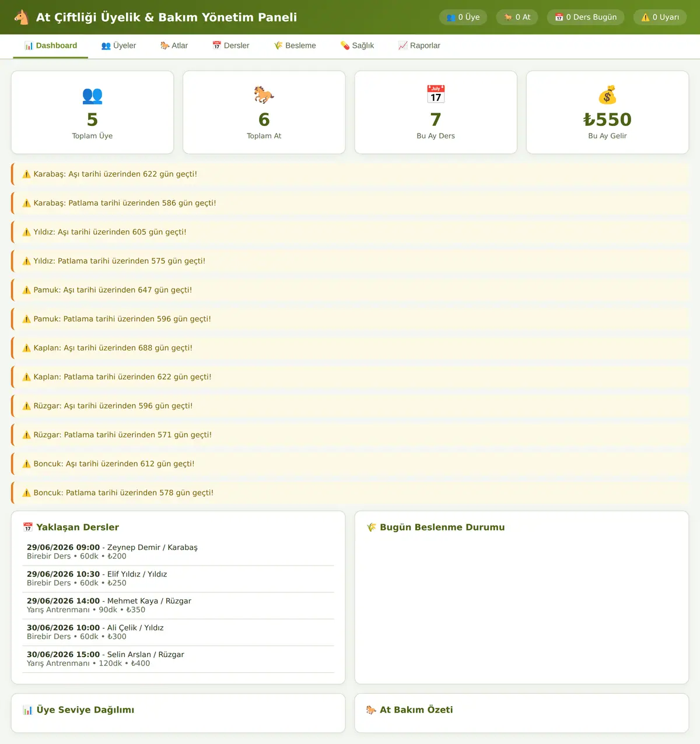Select the Selin Arslan / Rüzgar lesson
This screenshot has height=744, width=700.
tap(178, 659)
